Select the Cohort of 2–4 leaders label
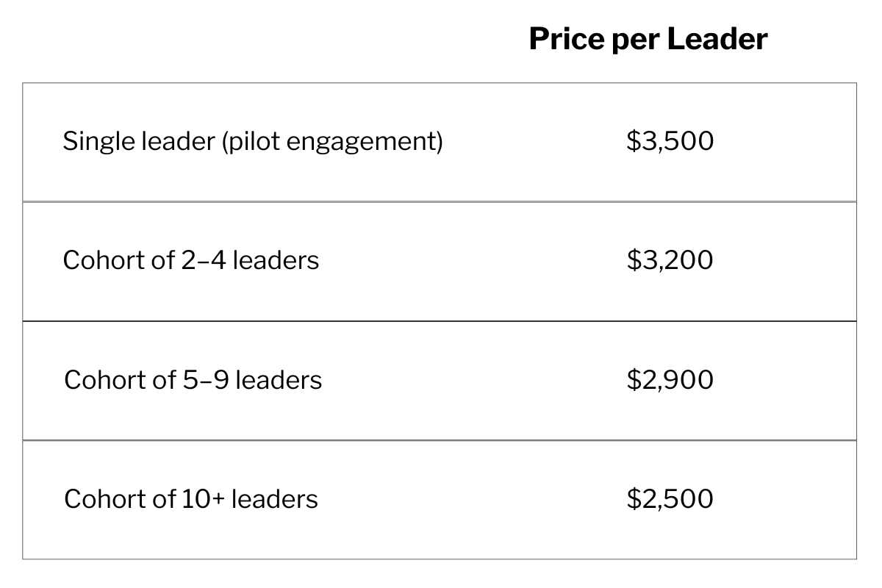The height and width of the screenshot is (588, 882). pos(191,260)
